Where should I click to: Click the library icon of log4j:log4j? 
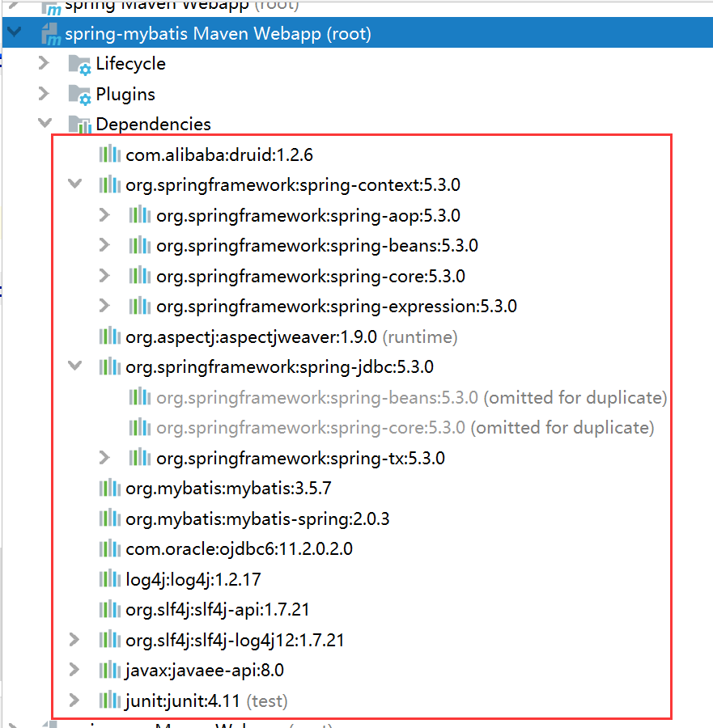(110, 579)
